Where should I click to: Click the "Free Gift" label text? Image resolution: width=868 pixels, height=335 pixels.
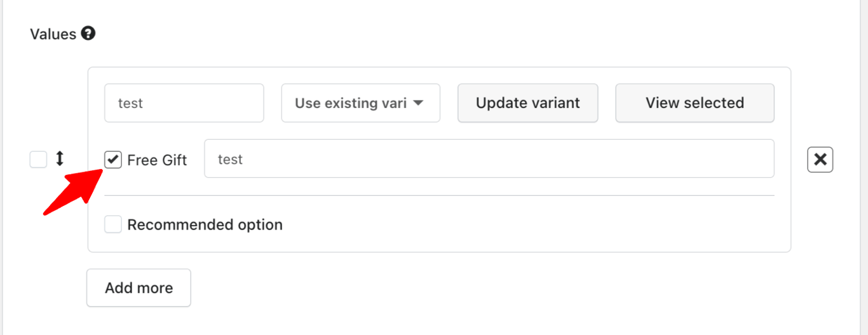pos(157,160)
